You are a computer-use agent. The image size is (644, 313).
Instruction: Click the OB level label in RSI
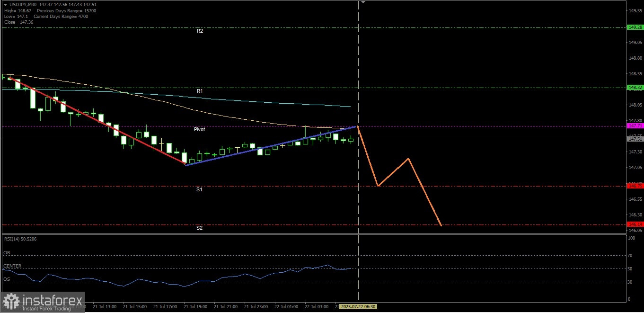7,253
